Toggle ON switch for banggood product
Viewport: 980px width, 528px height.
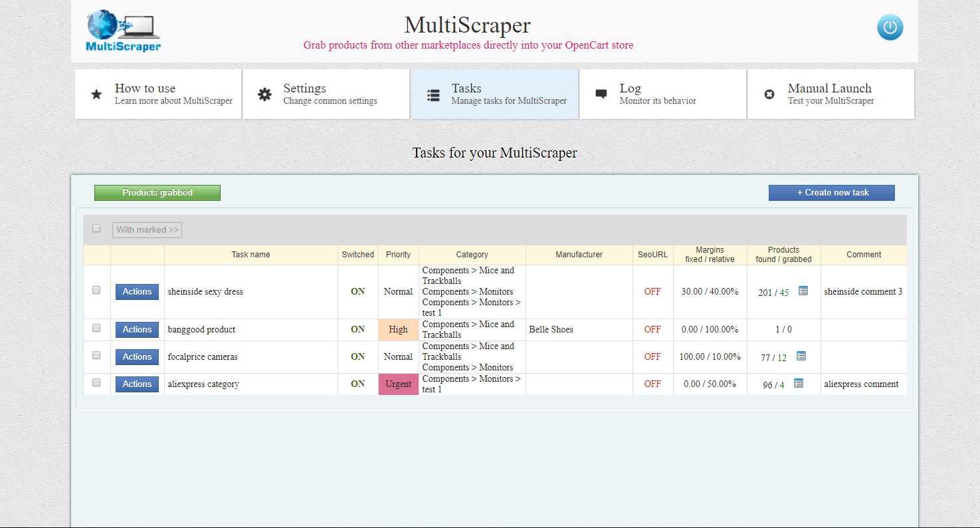357,329
